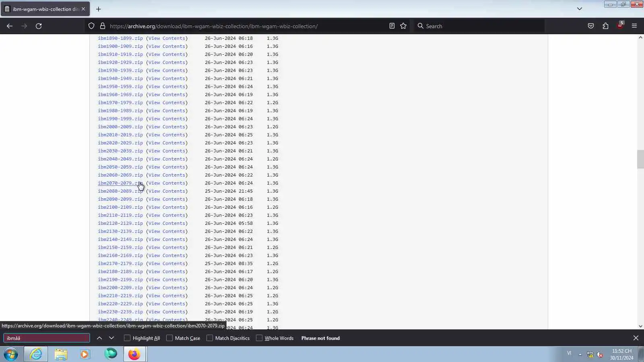Click the taskbar clock and date
The image size is (644, 362).
pos(621,354)
